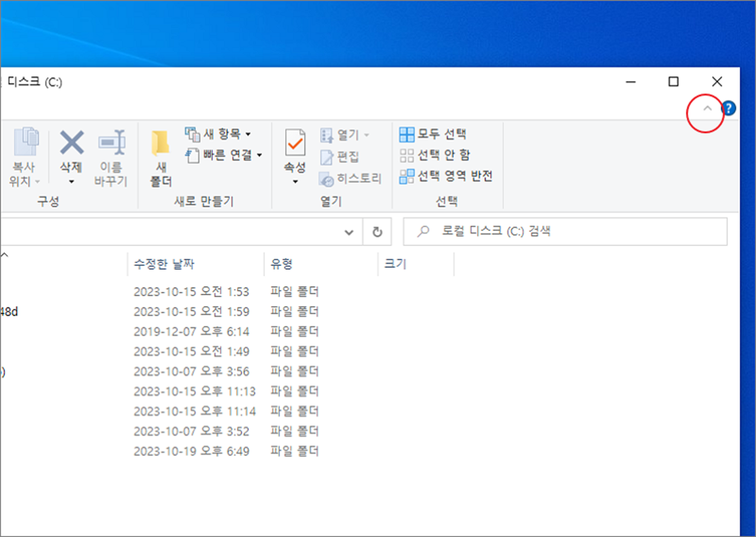The height and width of the screenshot is (537, 756).
Task: Click the 편집 edit button
Action: (x=339, y=157)
